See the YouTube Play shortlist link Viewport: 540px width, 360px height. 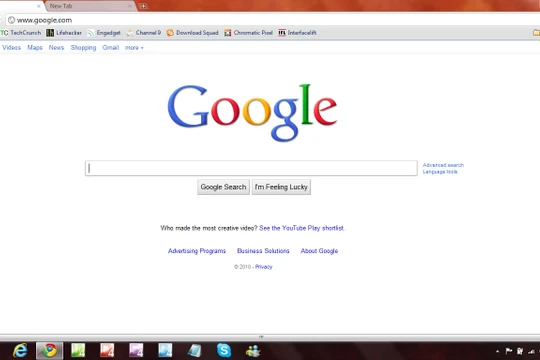pyautogui.click(x=302, y=228)
